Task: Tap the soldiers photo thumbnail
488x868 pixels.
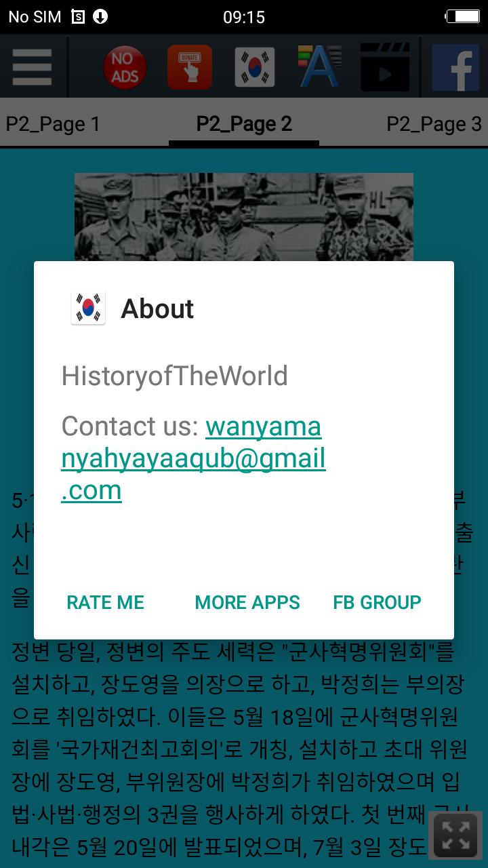Action: (x=244, y=217)
